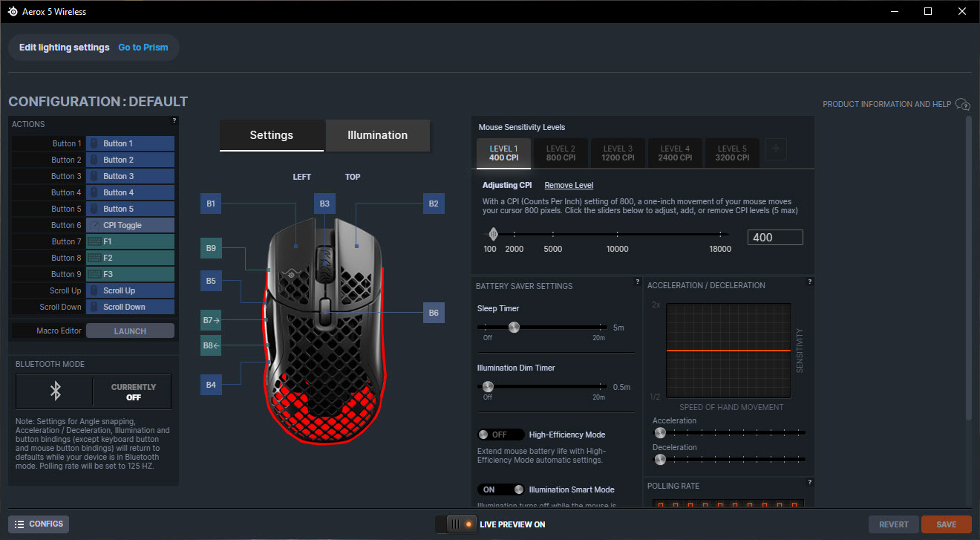Click the B7 forward button marker
This screenshot has width=980, height=540.
coord(211,321)
